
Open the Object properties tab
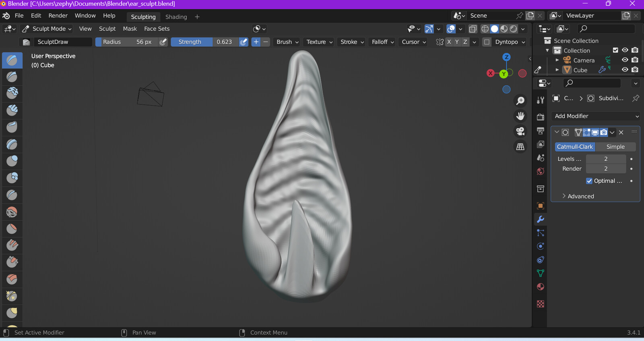point(541,206)
